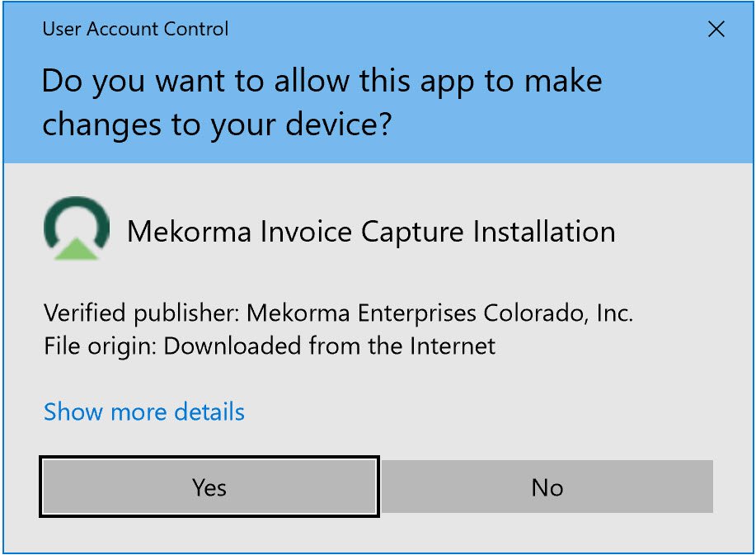
Task: Click the word details in the blue link
Action: tap(209, 412)
